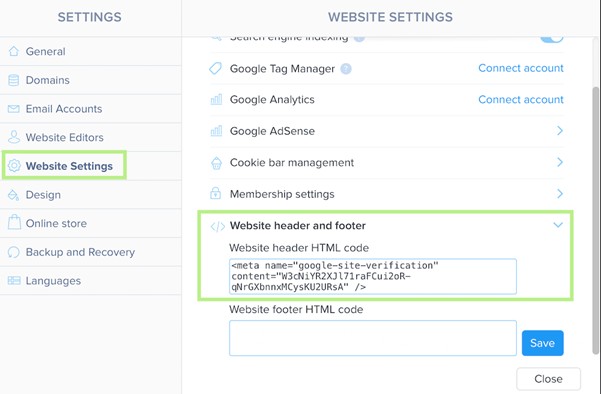
Task: Click the Cookie bar management cupcake icon
Action: (x=216, y=163)
